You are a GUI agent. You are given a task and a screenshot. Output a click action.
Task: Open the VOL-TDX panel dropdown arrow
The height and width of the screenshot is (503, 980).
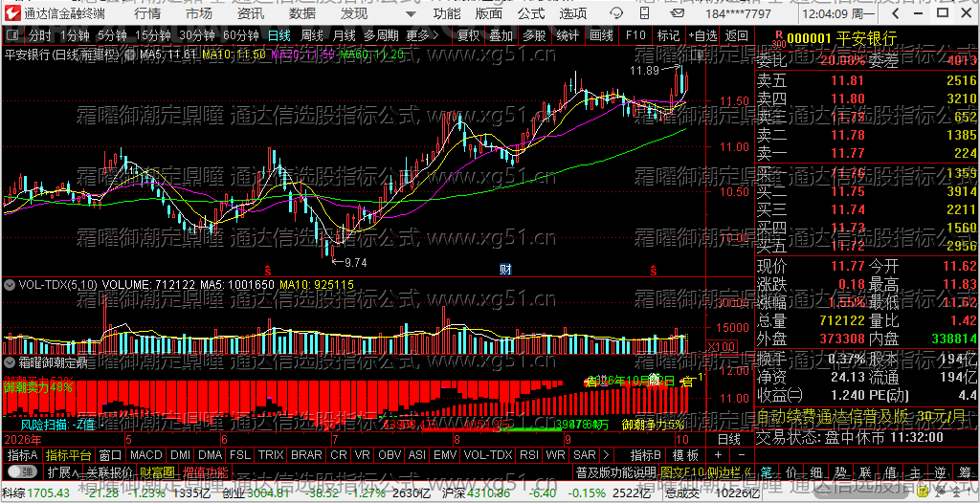pyautogui.click(x=10, y=285)
